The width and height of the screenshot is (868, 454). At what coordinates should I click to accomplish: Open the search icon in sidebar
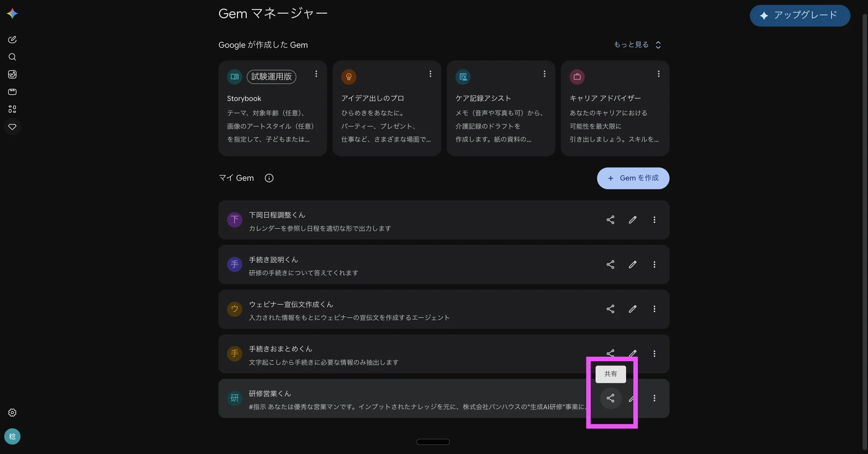point(12,57)
